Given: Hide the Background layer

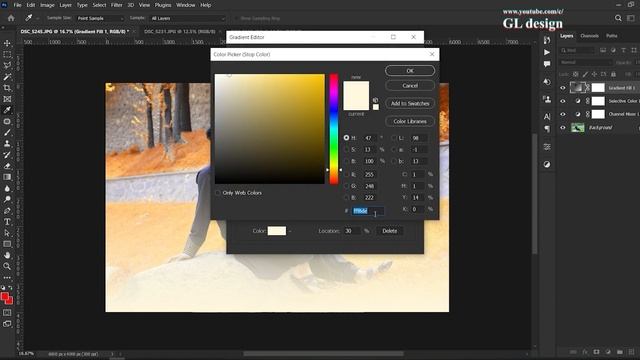Looking at the screenshot, I should click(x=563, y=128).
